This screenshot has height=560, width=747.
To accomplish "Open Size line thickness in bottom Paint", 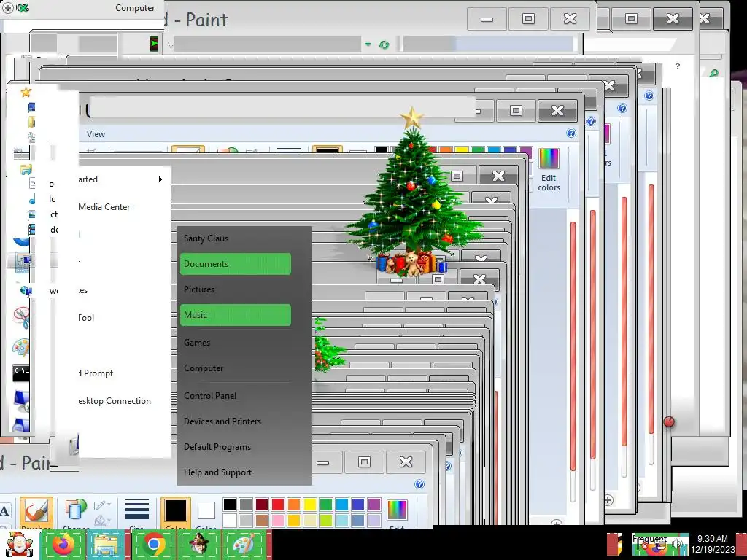I will click(137, 513).
